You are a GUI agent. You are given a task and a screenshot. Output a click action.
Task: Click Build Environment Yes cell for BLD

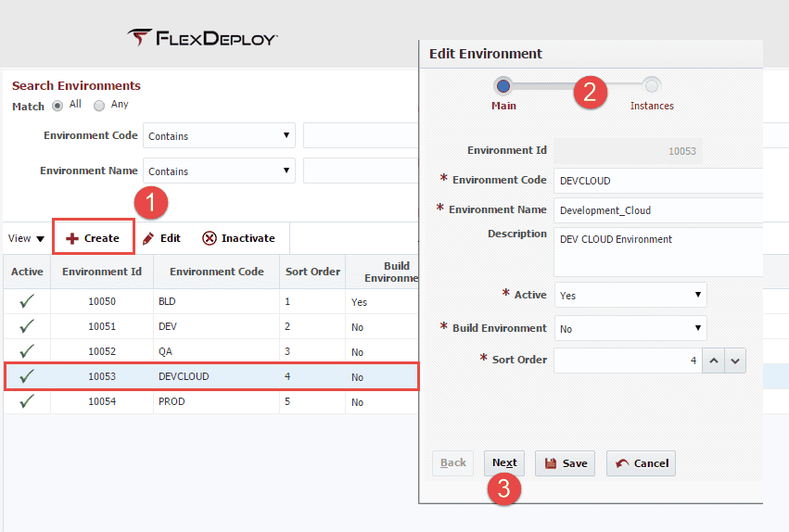382,302
